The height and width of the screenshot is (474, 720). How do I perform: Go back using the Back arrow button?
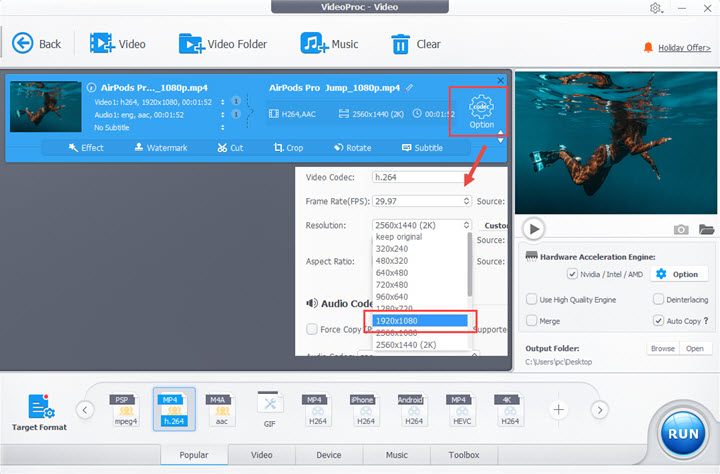tap(36, 44)
